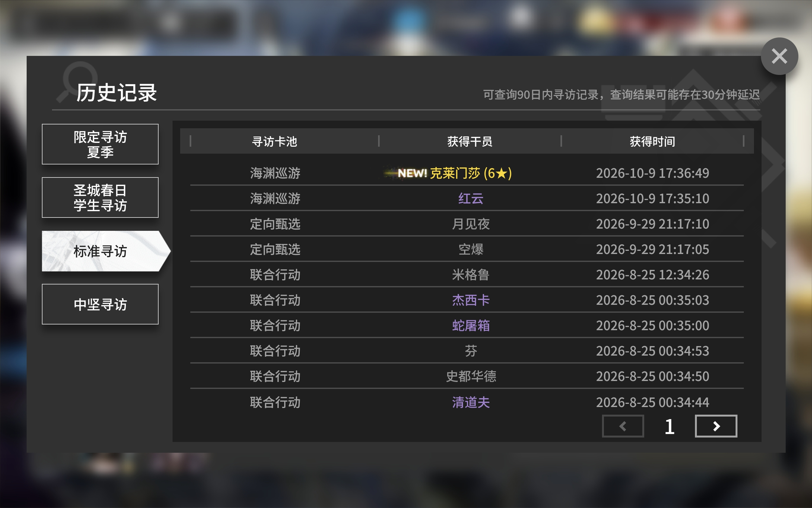
Task: Click timestamp 2026-8-25 12:34:26
Action: pos(652,275)
